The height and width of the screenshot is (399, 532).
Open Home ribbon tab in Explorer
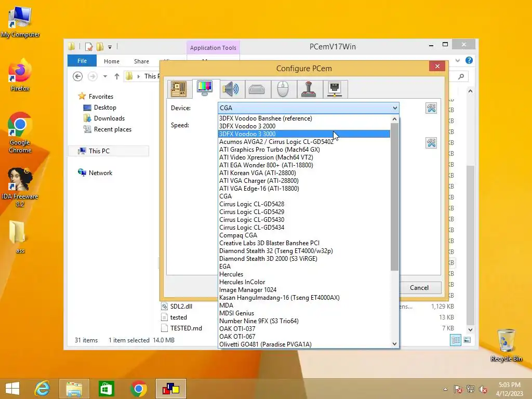(x=112, y=61)
